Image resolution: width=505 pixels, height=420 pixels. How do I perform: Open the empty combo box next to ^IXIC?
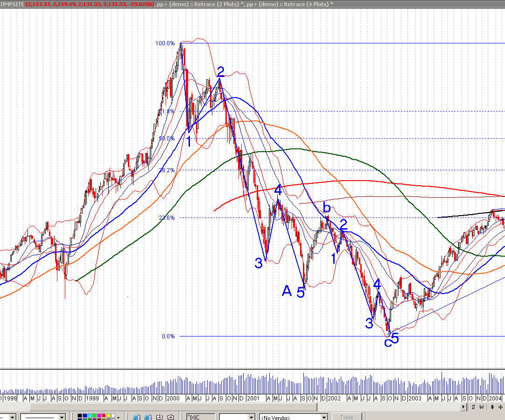[238, 417]
